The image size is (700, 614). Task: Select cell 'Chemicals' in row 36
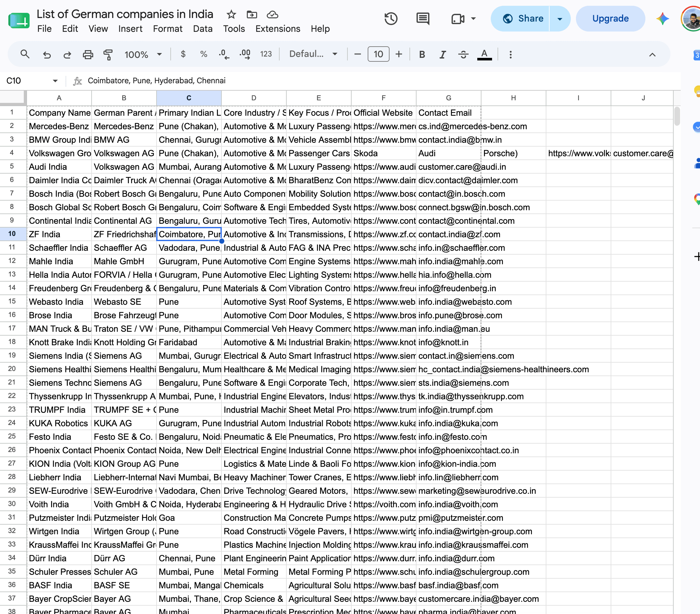pos(254,586)
